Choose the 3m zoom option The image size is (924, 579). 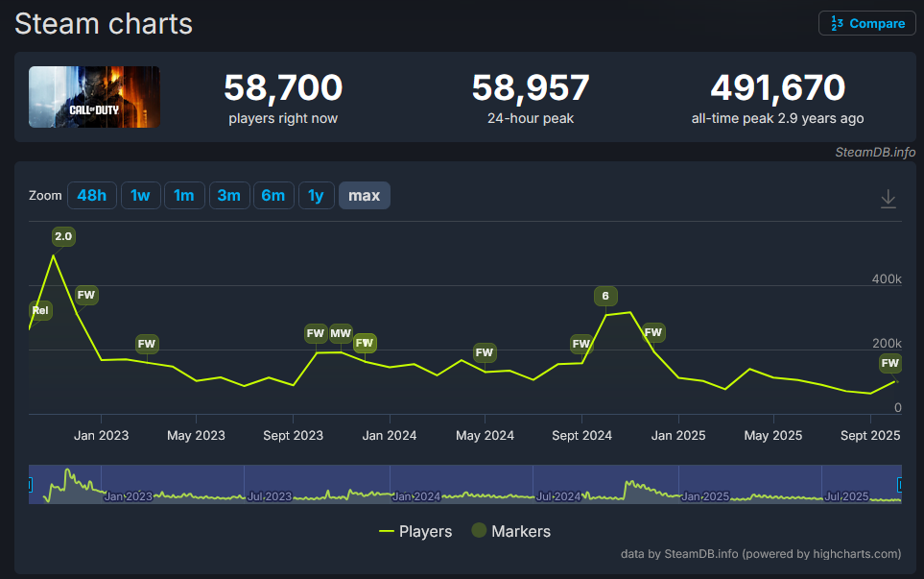pos(228,196)
